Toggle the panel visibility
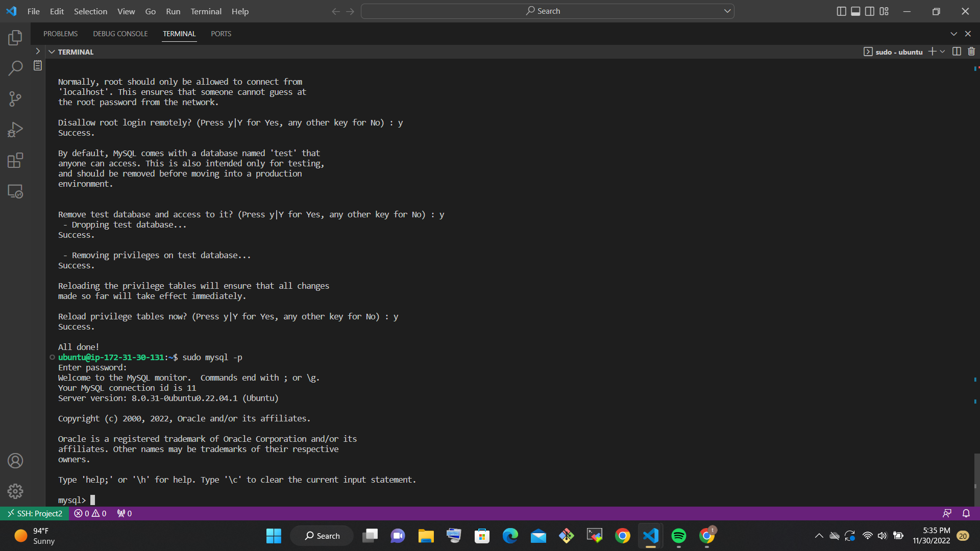 pos(855,11)
